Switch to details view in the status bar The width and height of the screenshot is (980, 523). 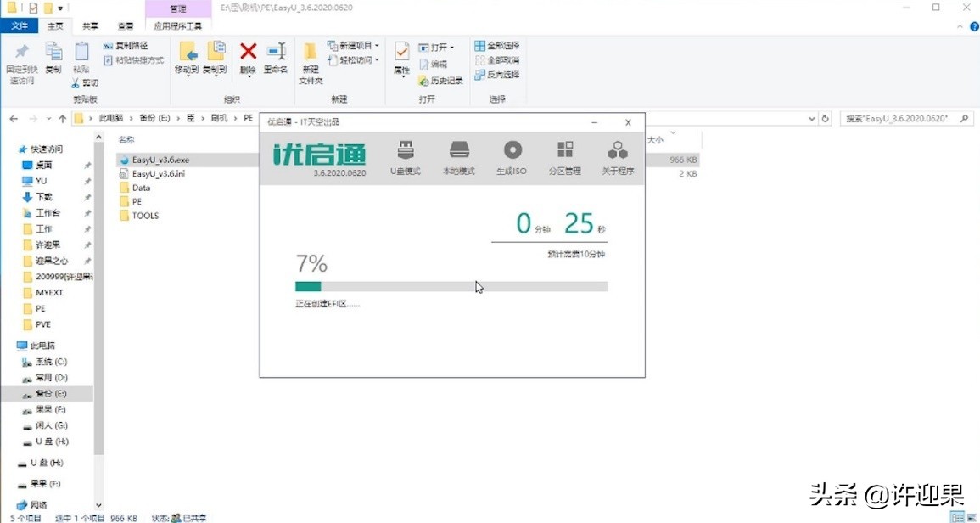click(x=955, y=518)
